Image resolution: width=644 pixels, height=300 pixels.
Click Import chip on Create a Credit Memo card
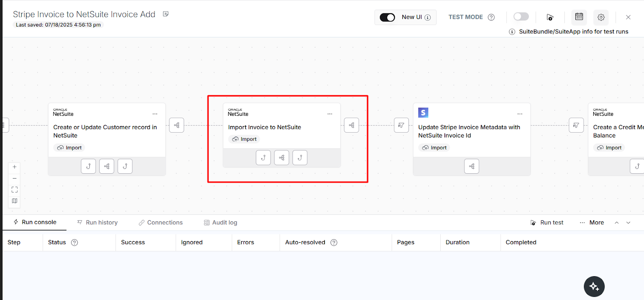[609, 148]
